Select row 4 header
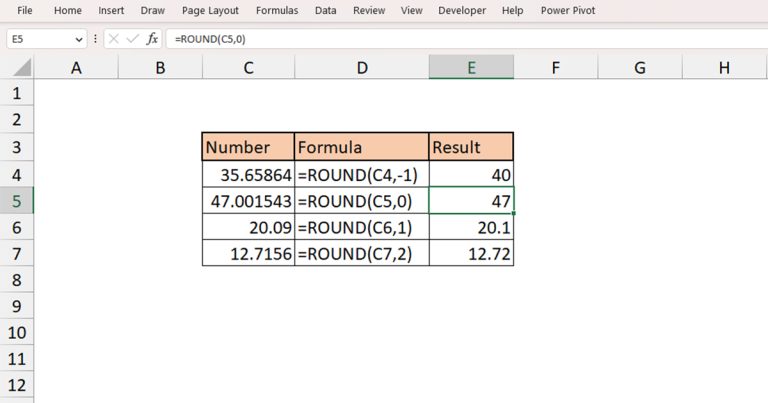Screen dimensions: 768x403 pyautogui.click(x=17, y=174)
